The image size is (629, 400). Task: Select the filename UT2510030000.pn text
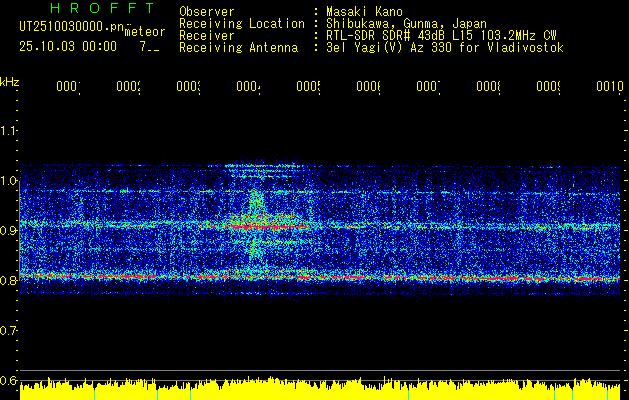pyautogui.click(x=73, y=26)
